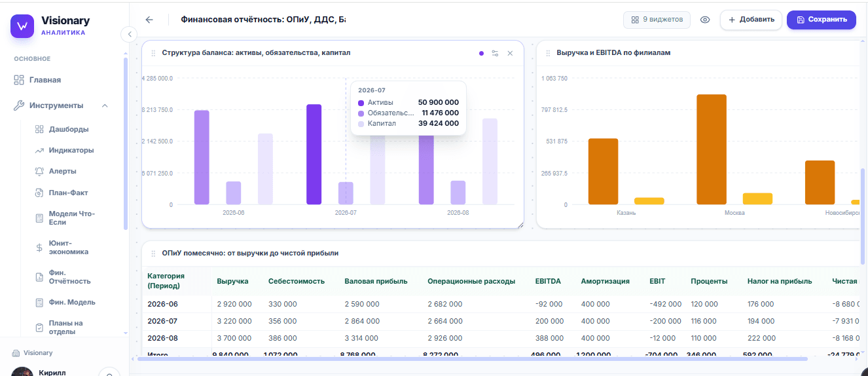Open Фин. Модель in the sidebar

[71, 302]
